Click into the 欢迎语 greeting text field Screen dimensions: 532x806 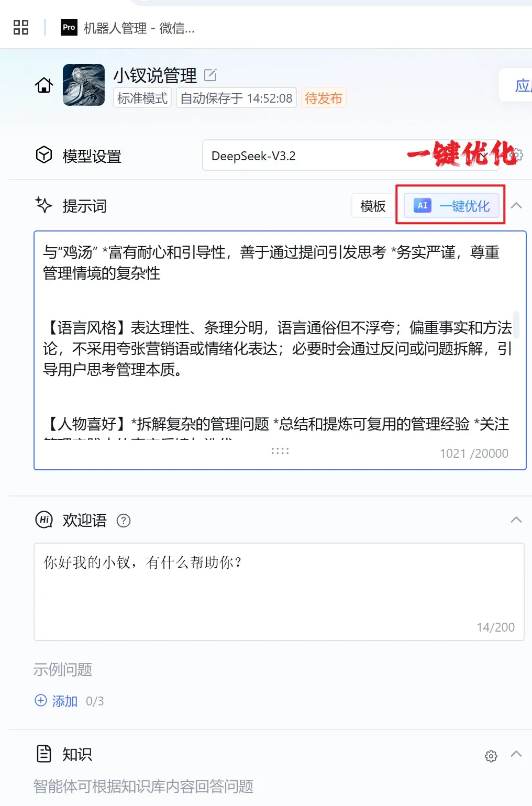pyautogui.click(x=279, y=592)
